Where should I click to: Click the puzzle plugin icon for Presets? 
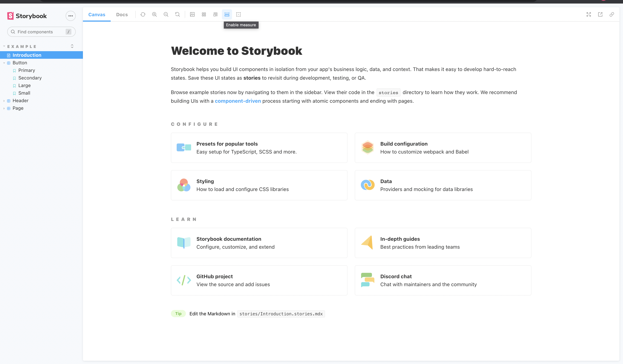[184, 148]
